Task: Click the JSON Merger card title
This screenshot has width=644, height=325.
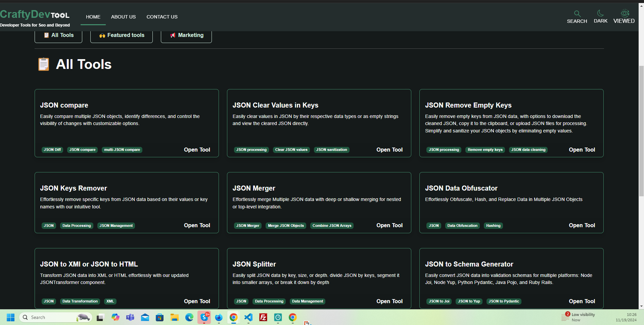Action: 254,188
